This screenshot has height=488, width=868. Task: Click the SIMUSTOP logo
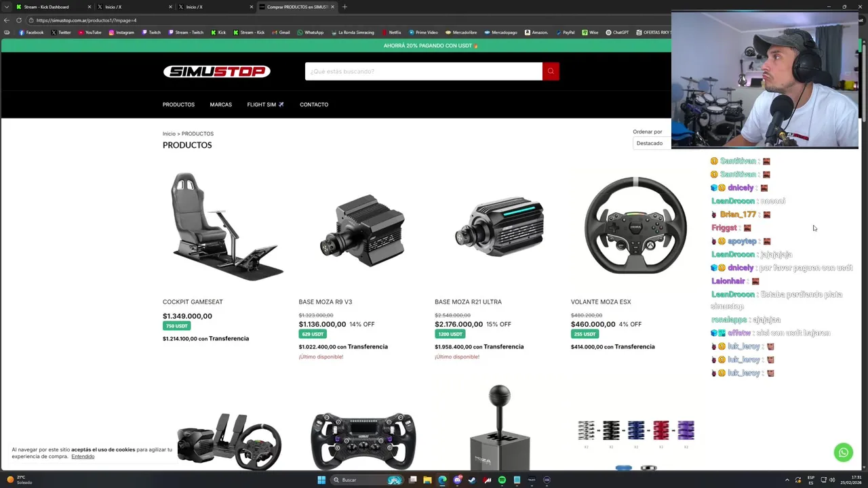coord(216,71)
